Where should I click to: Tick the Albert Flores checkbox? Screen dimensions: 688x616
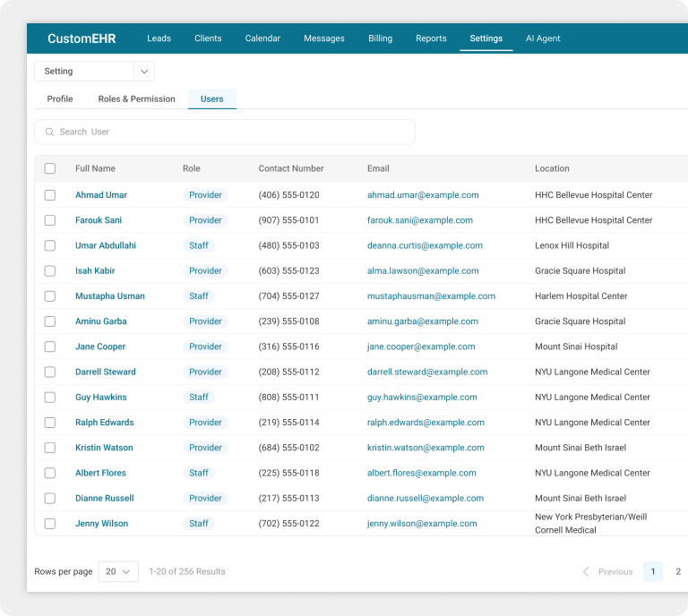tap(50, 473)
